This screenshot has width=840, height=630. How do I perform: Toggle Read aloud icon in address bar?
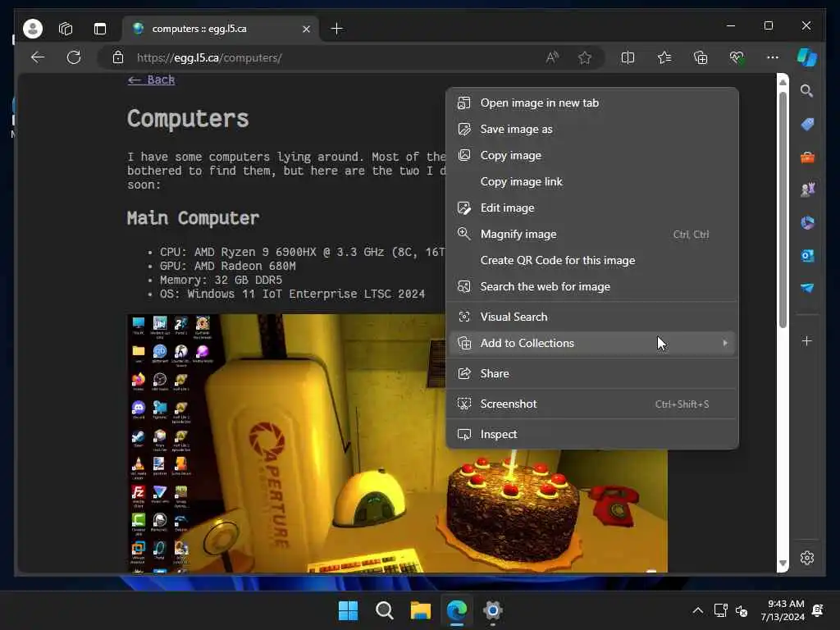(552, 57)
